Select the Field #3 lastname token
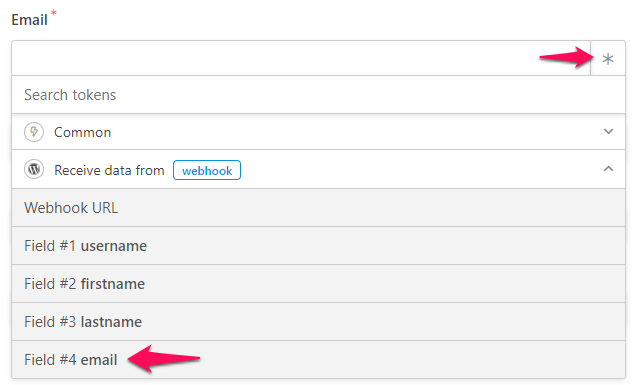This screenshot has width=636, height=385. coord(318,322)
